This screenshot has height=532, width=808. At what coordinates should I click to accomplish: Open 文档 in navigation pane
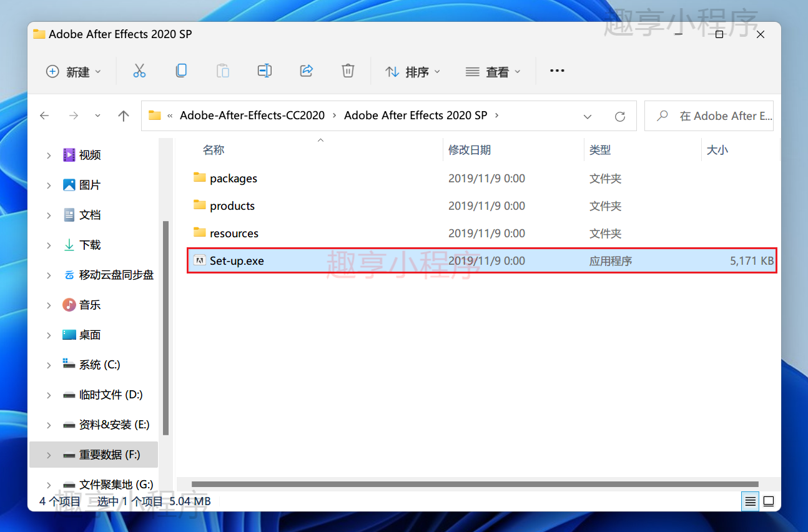(90, 215)
